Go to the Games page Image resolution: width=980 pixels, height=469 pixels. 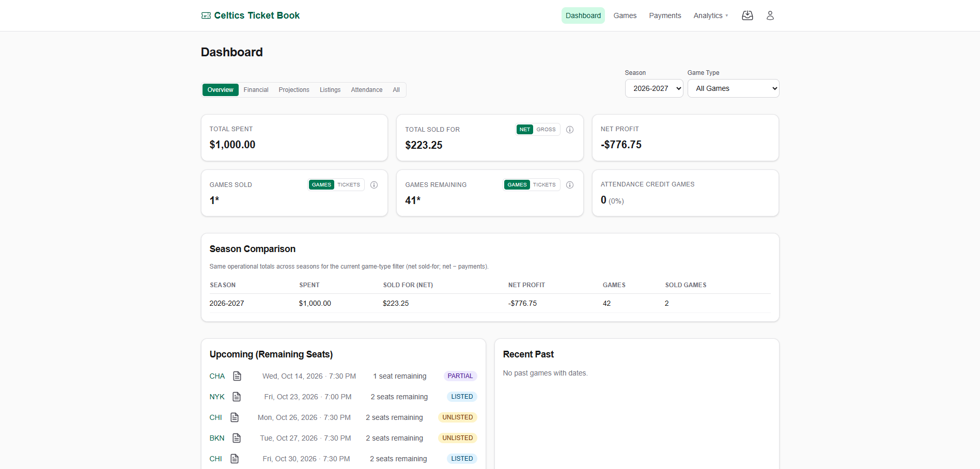click(x=625, y=15)
